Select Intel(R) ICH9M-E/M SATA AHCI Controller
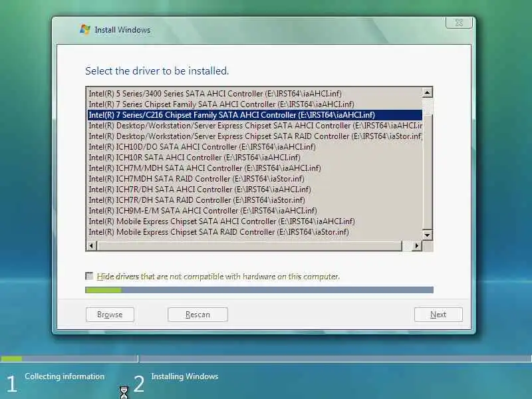Viewport: 532px width, 399px height. pyautogui.click(x=255, y=211)
